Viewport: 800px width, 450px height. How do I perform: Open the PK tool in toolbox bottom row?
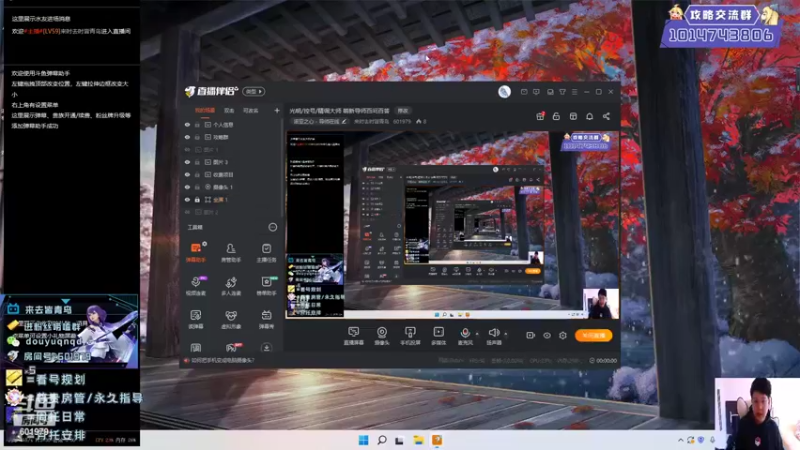(x=232, y=348)
